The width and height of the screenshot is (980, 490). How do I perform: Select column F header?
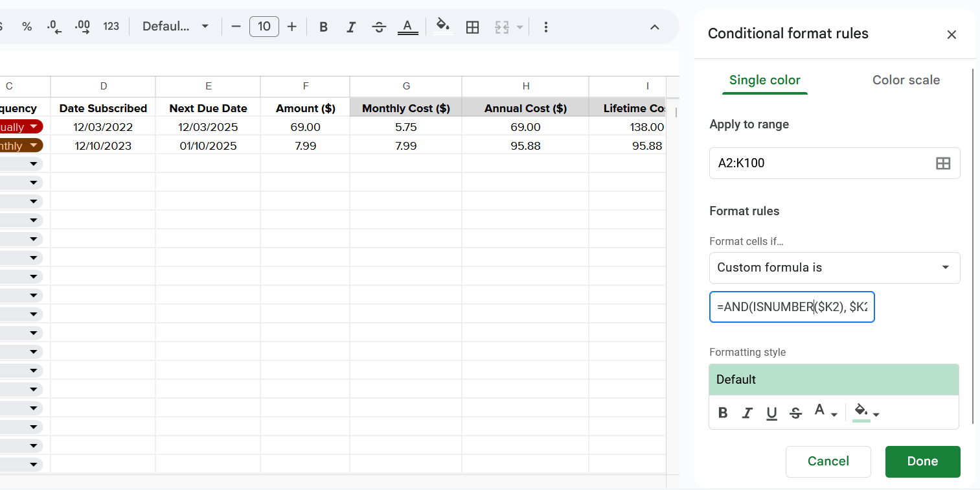click(x=306, y=86)
